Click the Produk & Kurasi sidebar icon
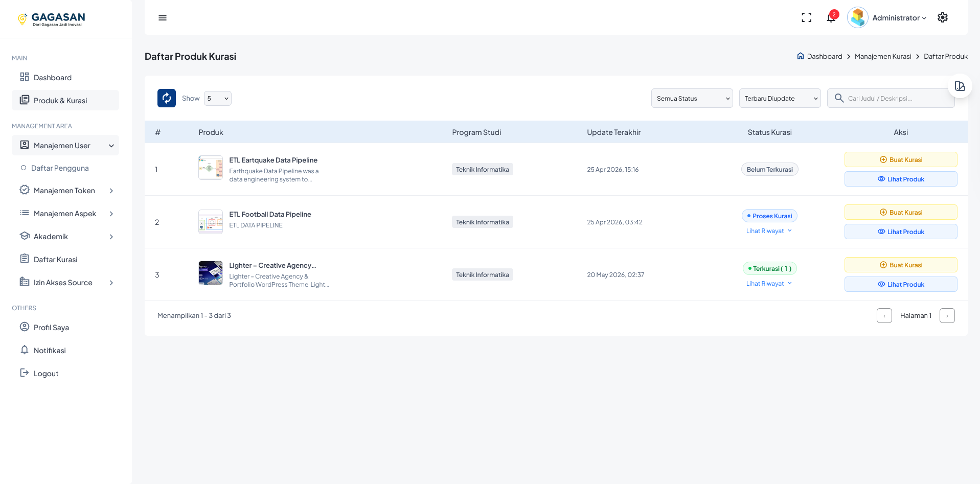Viewport: 980px width, 484px height. click(25, 100)
